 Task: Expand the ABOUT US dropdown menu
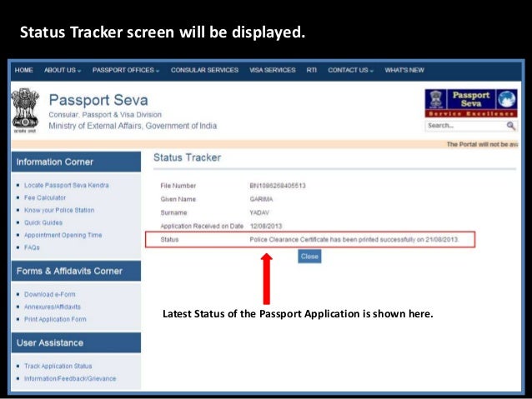tap(63, 70)
